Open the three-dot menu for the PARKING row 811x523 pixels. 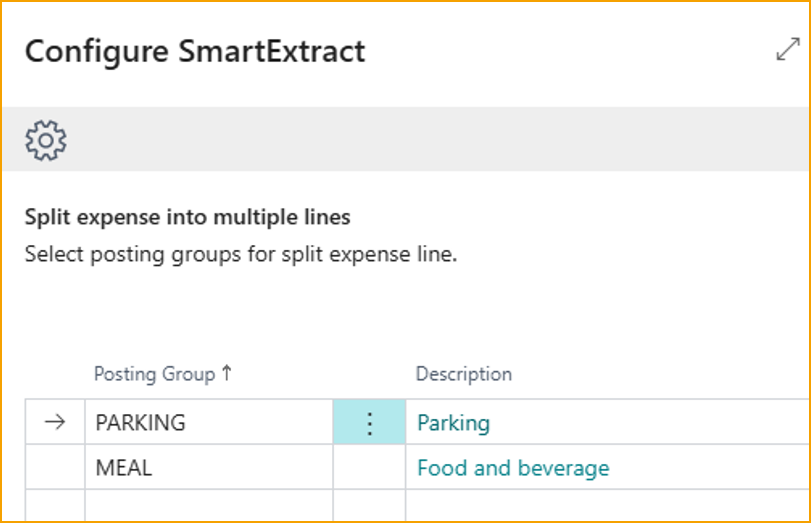[369, 423]
